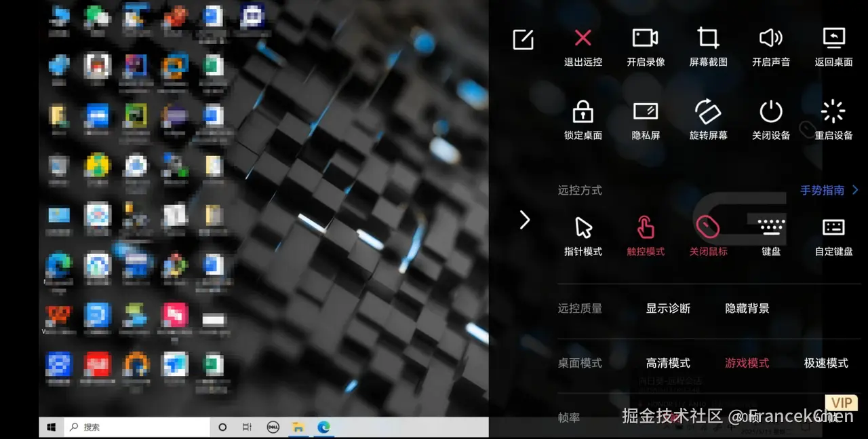This screenshot has height=439, width=868.
Task: Open the custom keyboard 自定键盘
Action: click(x=833, y=236)
